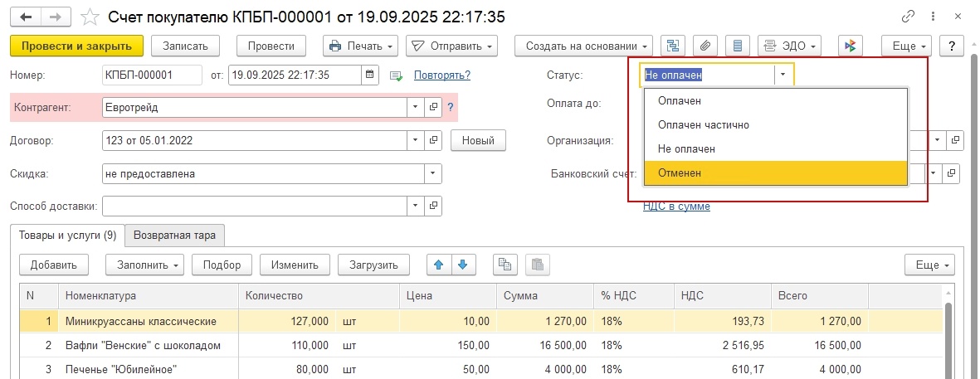Open the ЭДО dropdown button
The image size is (980, 379).
click(x=790, y=46)
